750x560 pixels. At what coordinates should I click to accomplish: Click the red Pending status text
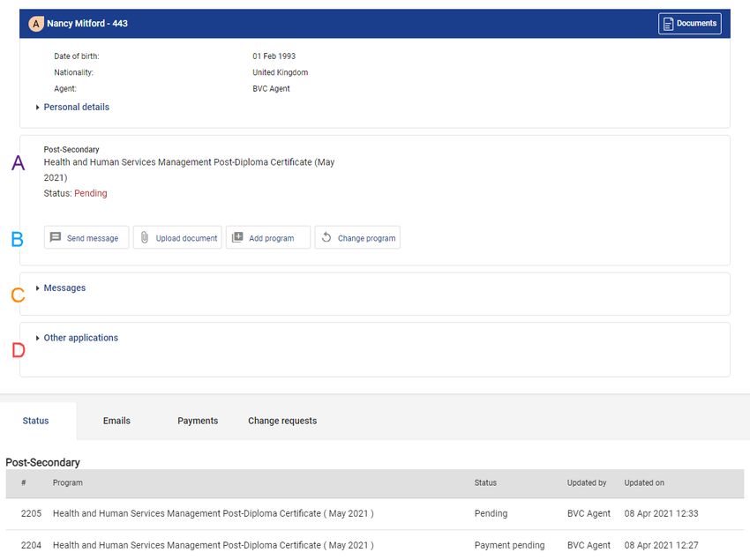(x=91, y=193)
